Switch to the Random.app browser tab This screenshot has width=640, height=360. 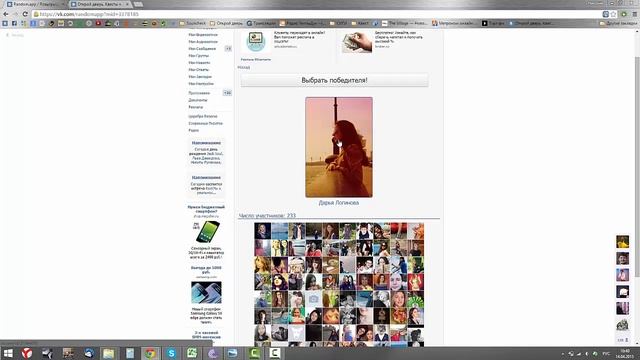coord(35,4)
